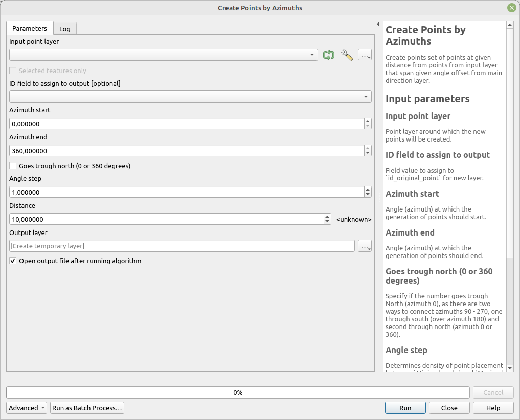Increment Azimuth start with the up spinner
Screen dimensions: 520x420
click(x=368, y=121)
